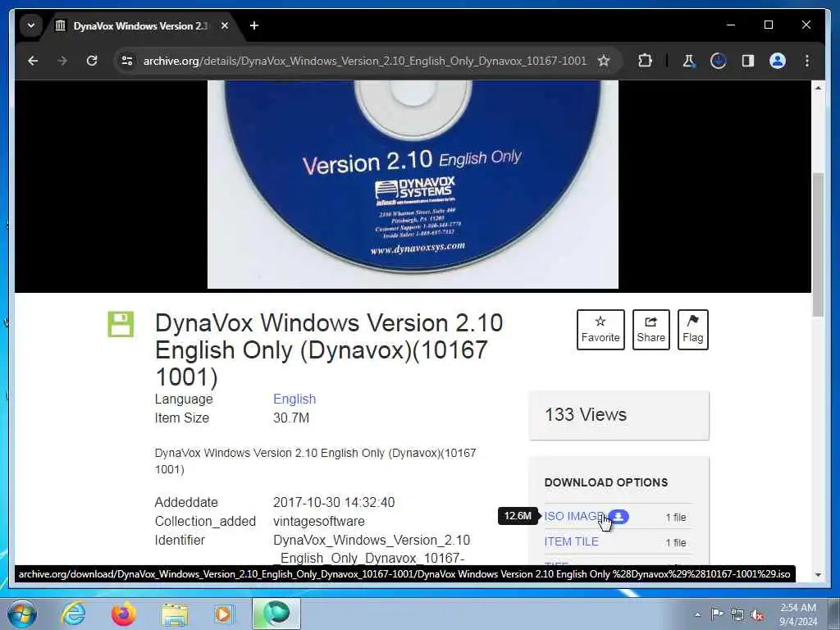Click the 1 file count beside ITEM TILE
Image resolution: width=840 pixels, height=630 pixels.
click(676, 543)
